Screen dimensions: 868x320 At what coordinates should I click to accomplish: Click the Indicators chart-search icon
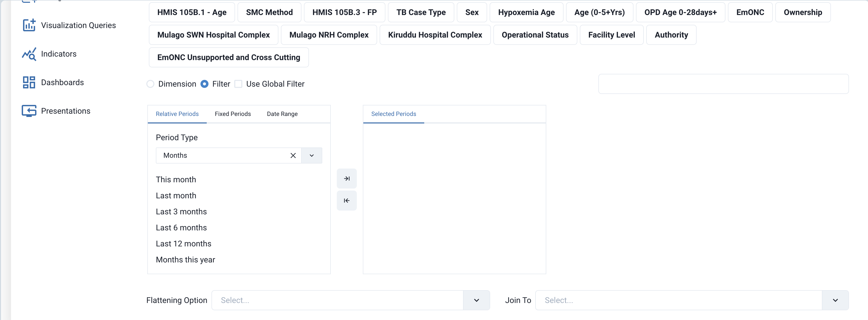29,54
